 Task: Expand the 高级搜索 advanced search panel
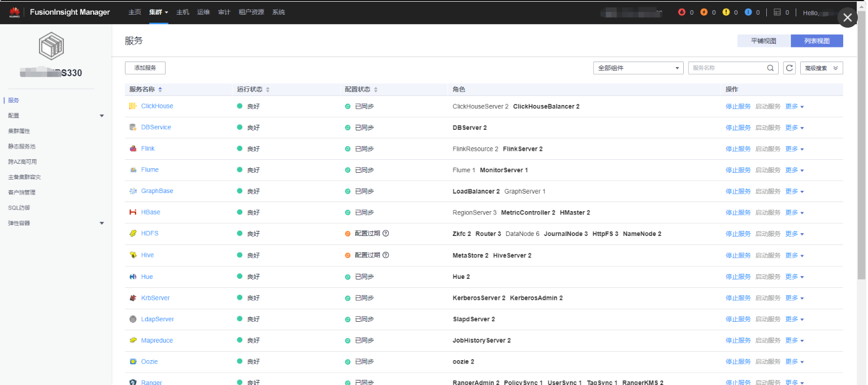(x=822, y=68)
